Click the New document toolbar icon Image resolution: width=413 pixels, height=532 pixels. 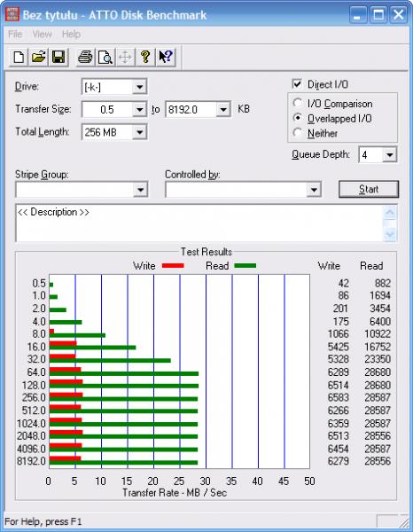pos(19,57)
